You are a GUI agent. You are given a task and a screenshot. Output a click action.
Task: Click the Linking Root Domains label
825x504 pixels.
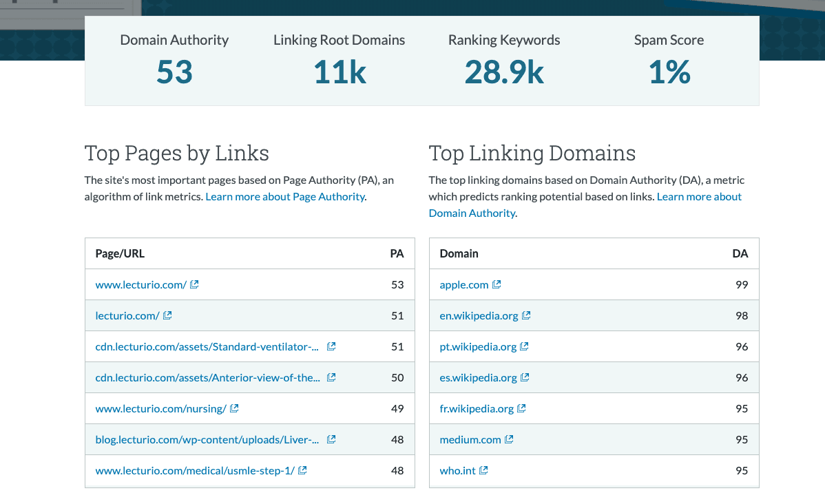point(340,41)
